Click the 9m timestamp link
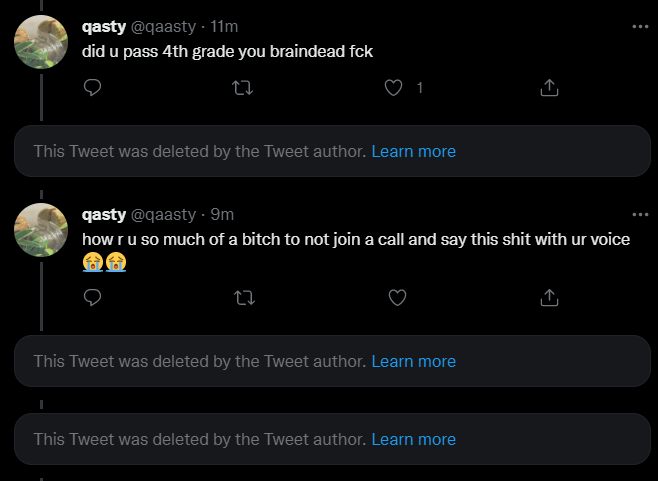 221,214
